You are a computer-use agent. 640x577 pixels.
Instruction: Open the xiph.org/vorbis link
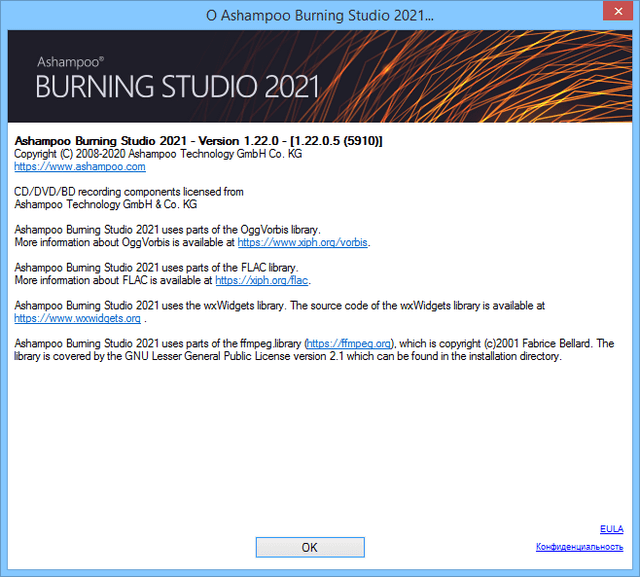click(x=302, y=242)
